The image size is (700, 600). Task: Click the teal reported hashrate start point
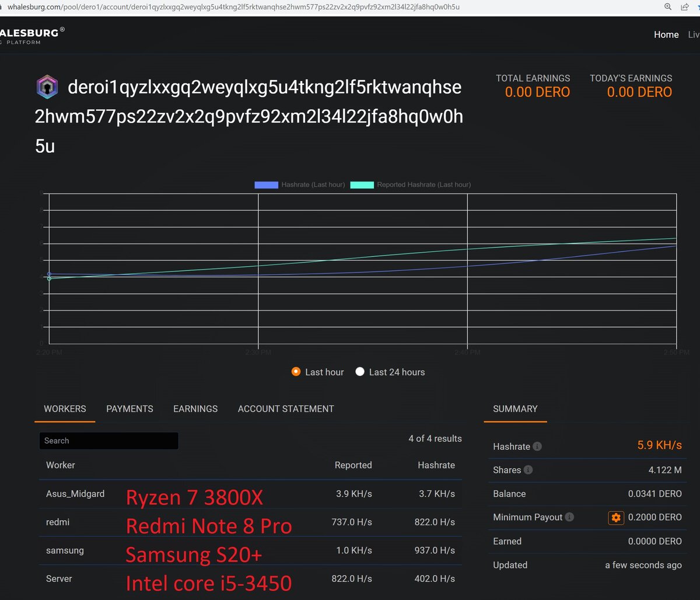pos(49,279)
